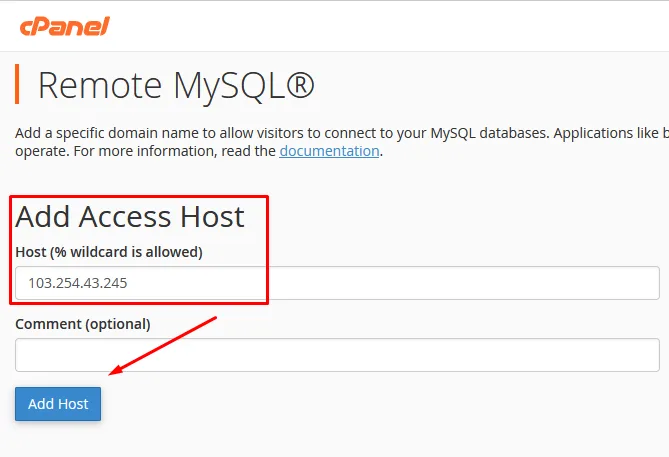Click the Comment (optional) label

tap(83, 324)
